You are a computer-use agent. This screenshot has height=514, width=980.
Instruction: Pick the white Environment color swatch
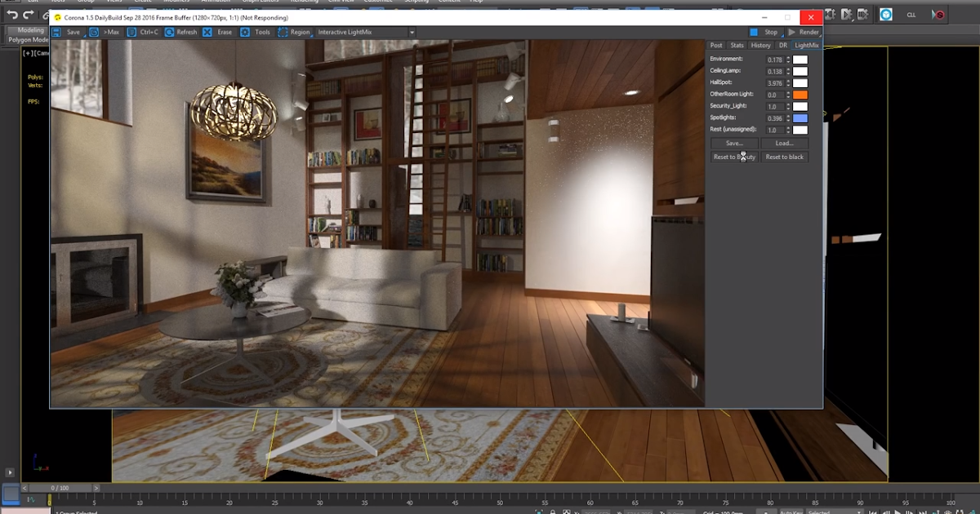pyautogui.click(x=800, y=60)
